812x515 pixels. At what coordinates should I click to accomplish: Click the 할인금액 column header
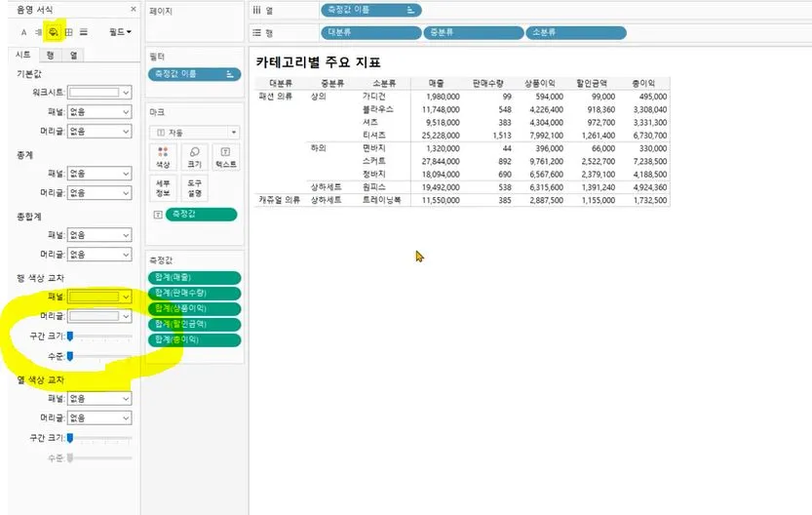[x=592, y=84]
